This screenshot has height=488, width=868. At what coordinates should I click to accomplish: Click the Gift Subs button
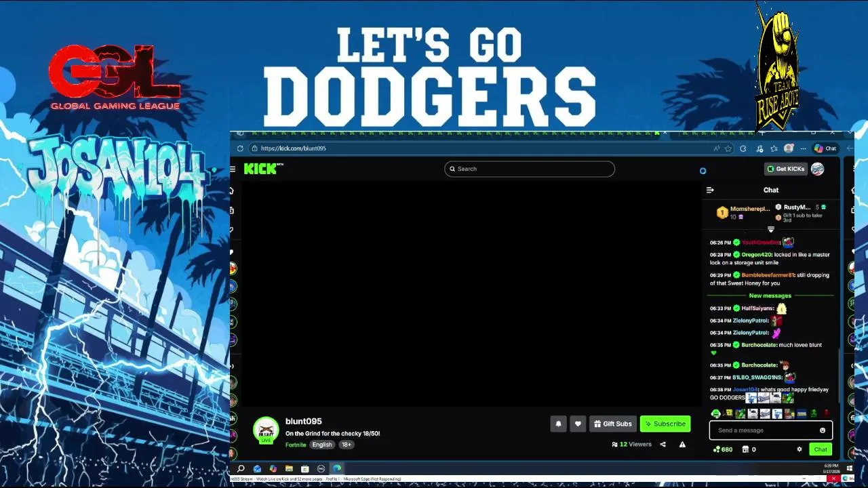coord(612,424)
